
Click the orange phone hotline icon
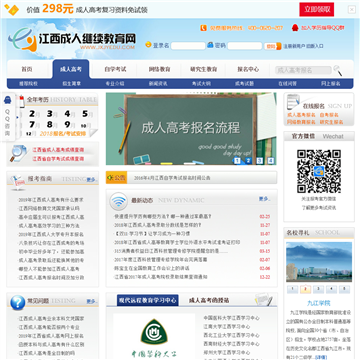[x=203, y=28]
